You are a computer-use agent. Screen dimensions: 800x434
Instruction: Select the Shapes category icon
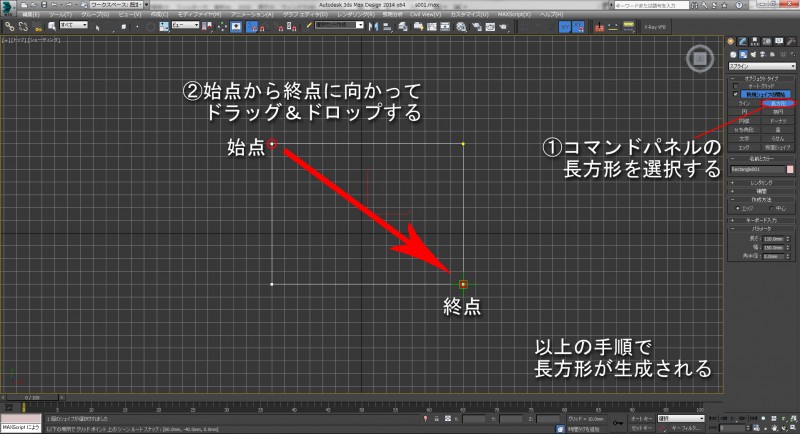click(x=744, y=54)
